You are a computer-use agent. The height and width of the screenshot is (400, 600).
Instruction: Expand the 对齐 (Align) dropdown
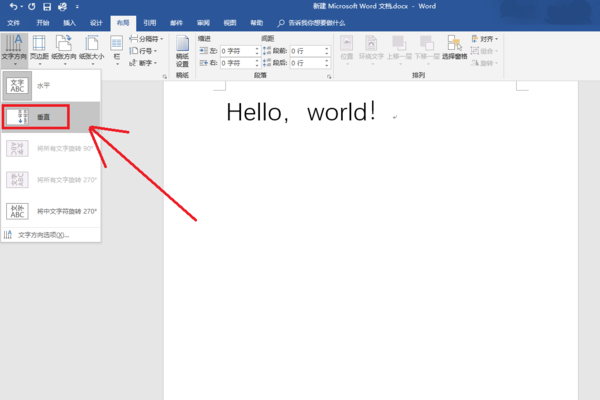487,38
